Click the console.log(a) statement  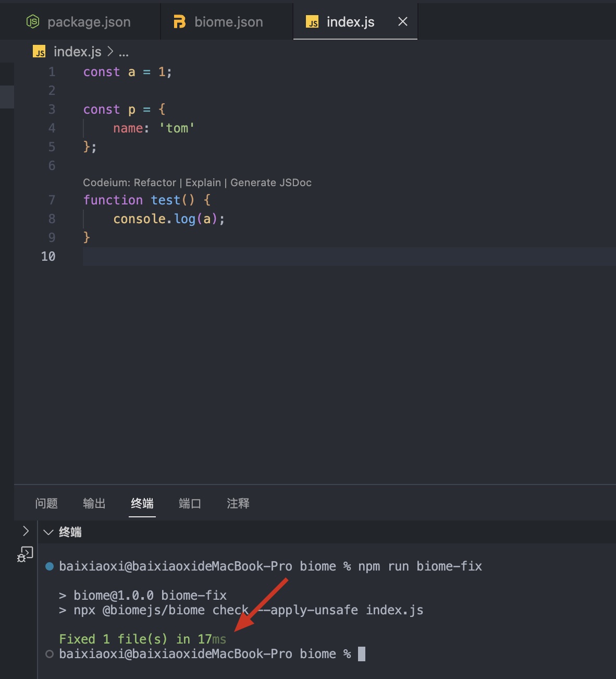point(169,219)
